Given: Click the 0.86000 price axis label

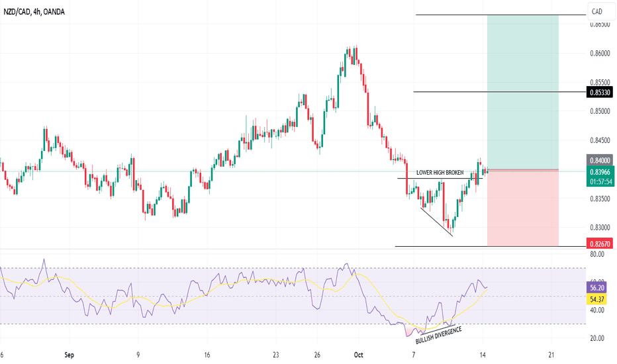Looking at the screenshot, I should pyautogui.click(x=600, y=53).
